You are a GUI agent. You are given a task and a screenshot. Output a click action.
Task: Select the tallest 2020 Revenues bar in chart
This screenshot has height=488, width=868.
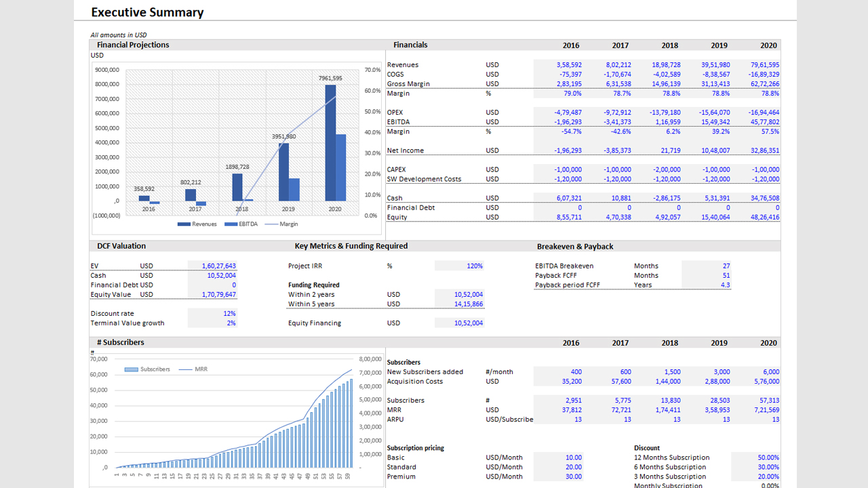point(330,142)
